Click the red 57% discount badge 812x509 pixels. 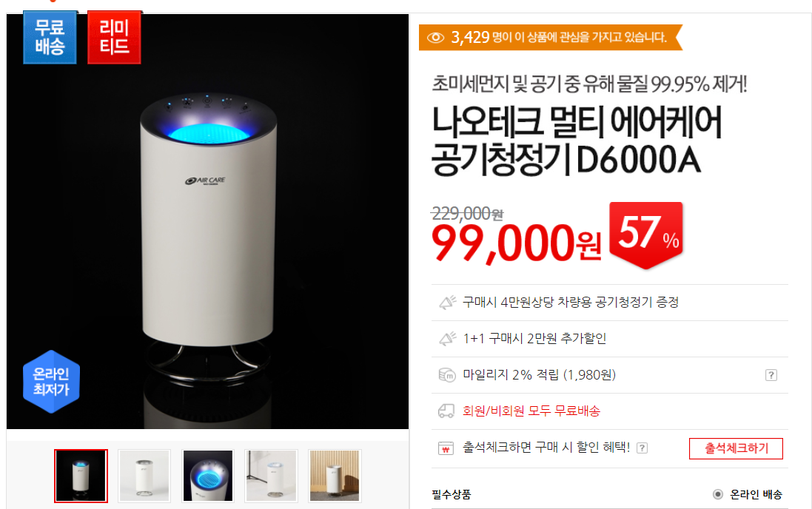point(646,235)
